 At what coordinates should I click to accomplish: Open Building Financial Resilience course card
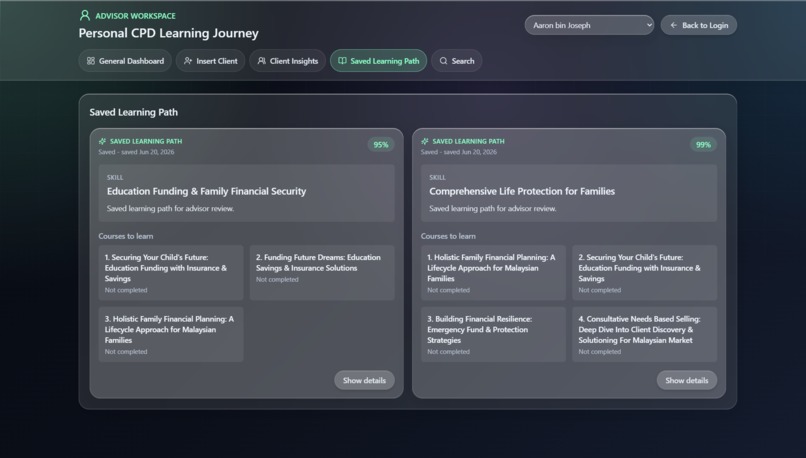point(493,334)
